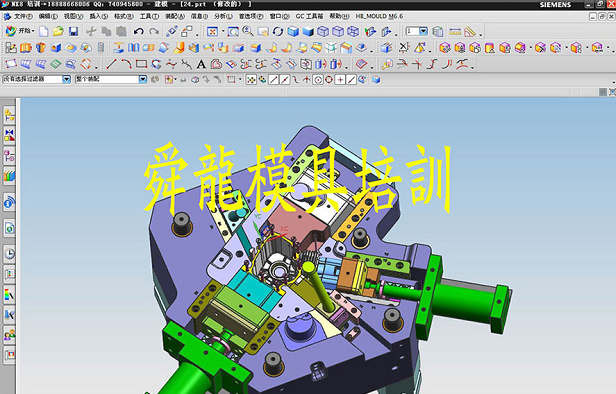This screenshot has width=616, height=394.
Task: Expand the selection type filter dropdown
Action: coord(66,79)
